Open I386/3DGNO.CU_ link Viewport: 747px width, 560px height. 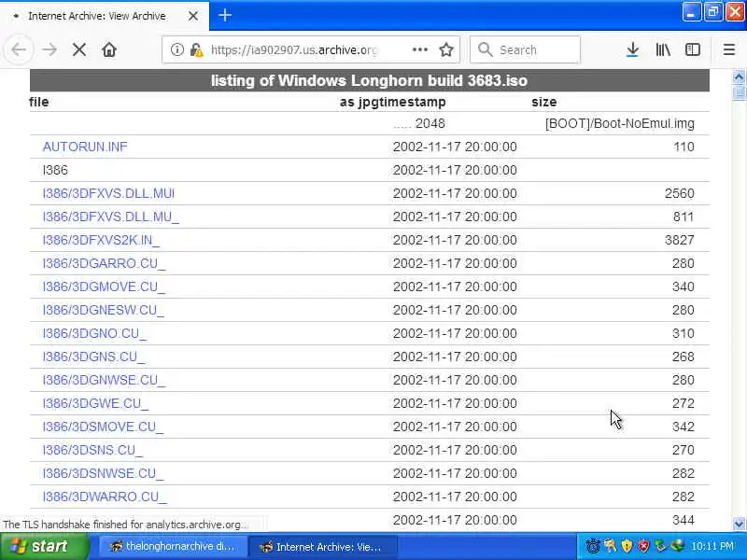tap(94, 333)
